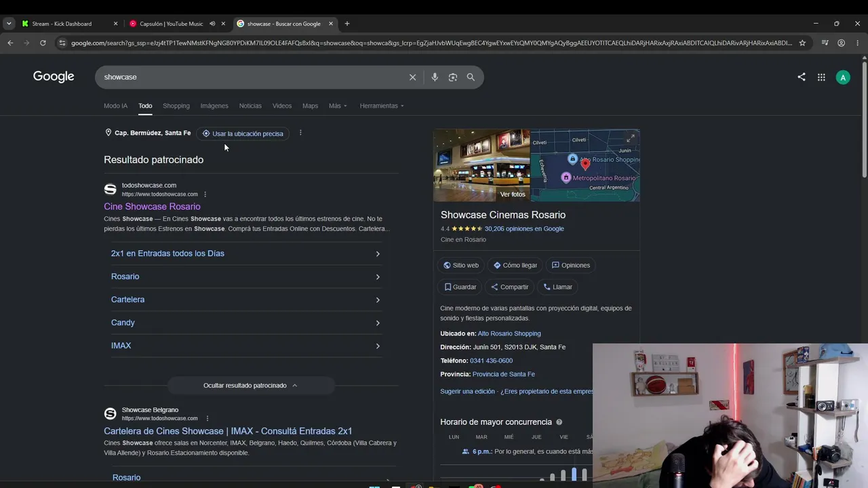
Task: Click the share icon near Google apps
Action: pyautogui.click(x=802, y=77)
